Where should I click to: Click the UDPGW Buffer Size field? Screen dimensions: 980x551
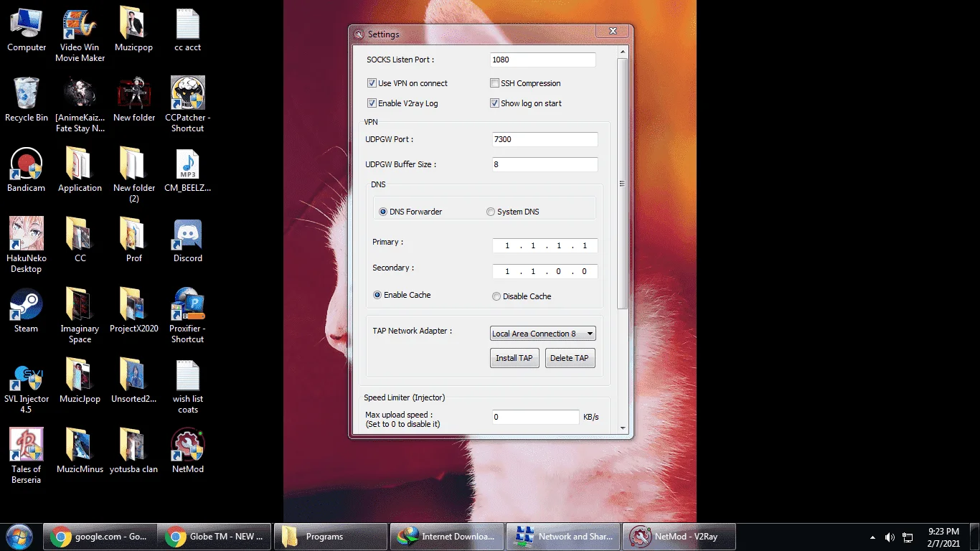click(545, 164)
